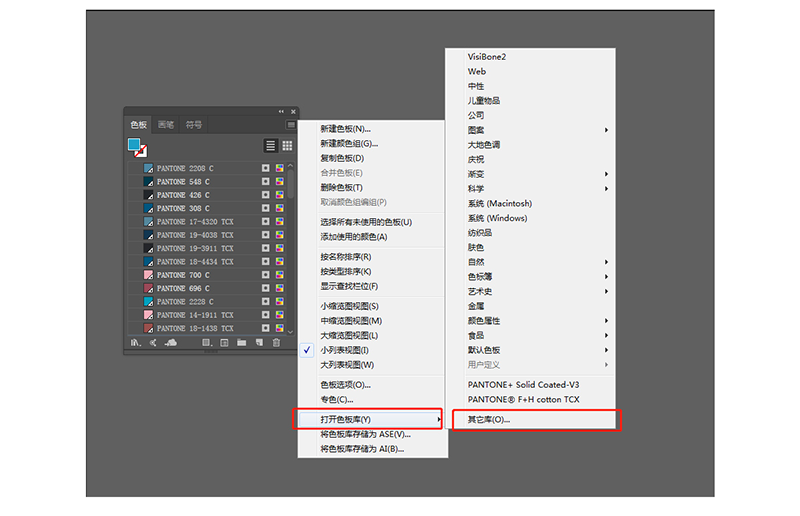800x516 pixels.
Task: Choose 小缩览图视图(S) view option
Action: click(x=349, y=306)
